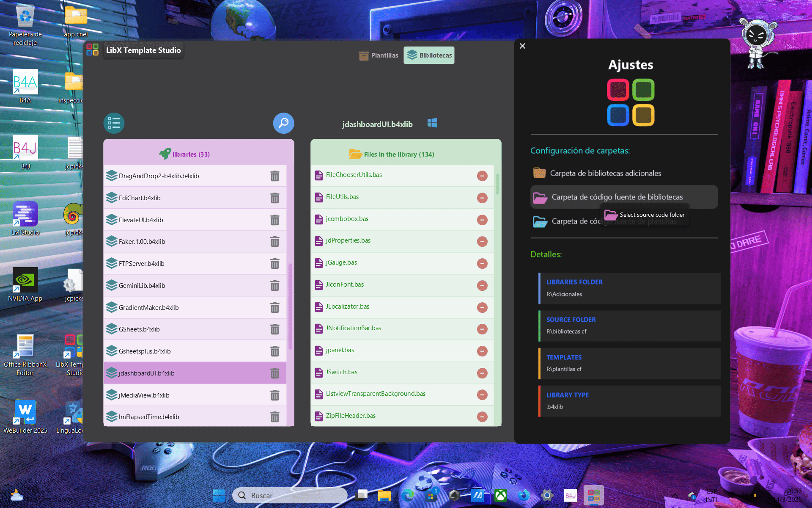Switch to the Bibliotecas tab
Screen dimensions: 812x508
click(x=428, y=55)
